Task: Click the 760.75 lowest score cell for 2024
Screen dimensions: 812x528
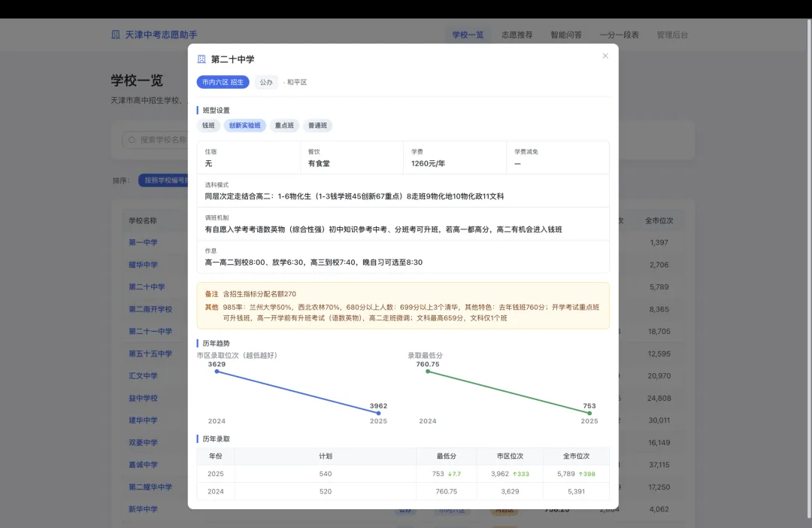Action: pos(447,491)
